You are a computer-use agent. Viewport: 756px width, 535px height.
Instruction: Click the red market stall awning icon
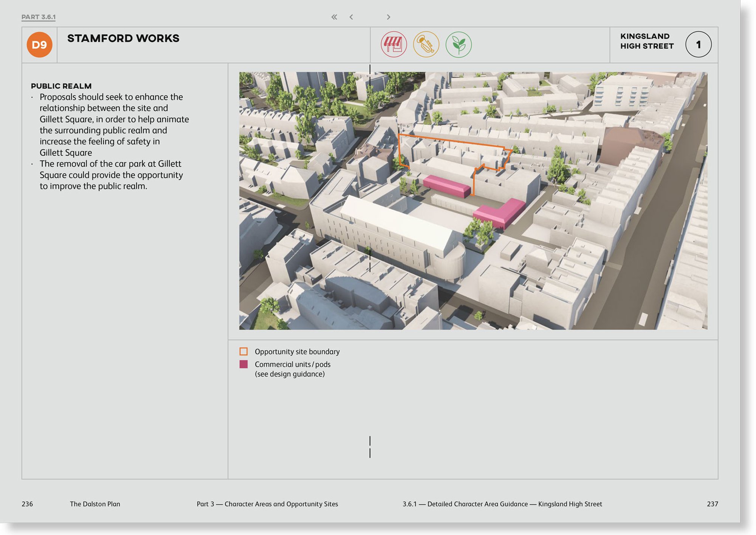pyautogui.click(x=393, y=44)
